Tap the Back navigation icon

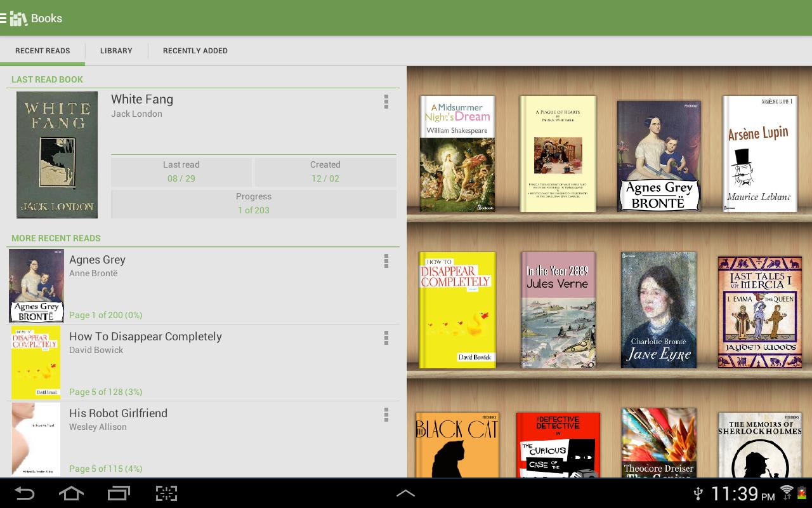click(25, 493)
